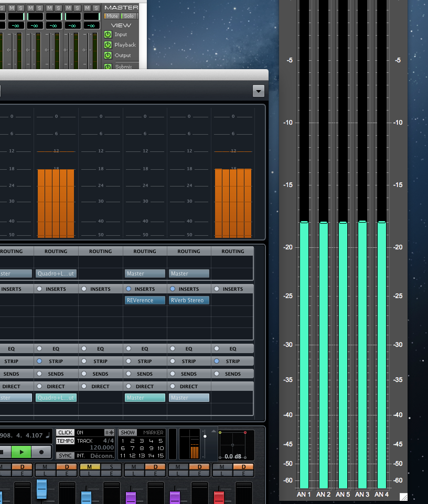
Task: Toggle the Output view power icon
Action: pyautogui.click(x=108, y=56)
